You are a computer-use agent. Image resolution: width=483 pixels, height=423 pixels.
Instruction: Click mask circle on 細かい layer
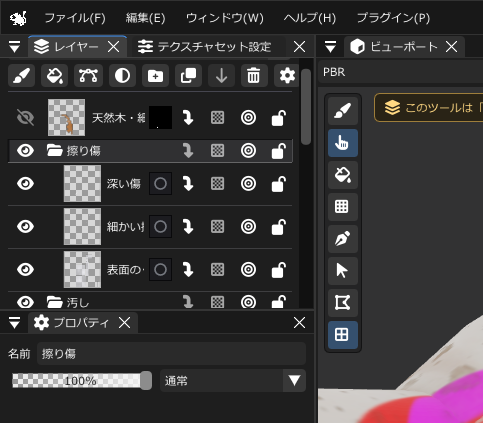160,227
